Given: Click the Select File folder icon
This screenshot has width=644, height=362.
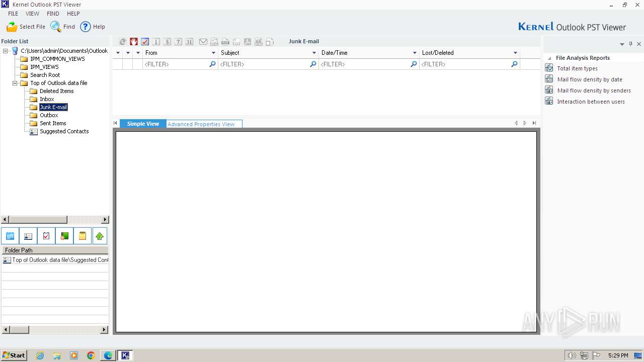Looking at the screenshot, I should tap(12, 27).
